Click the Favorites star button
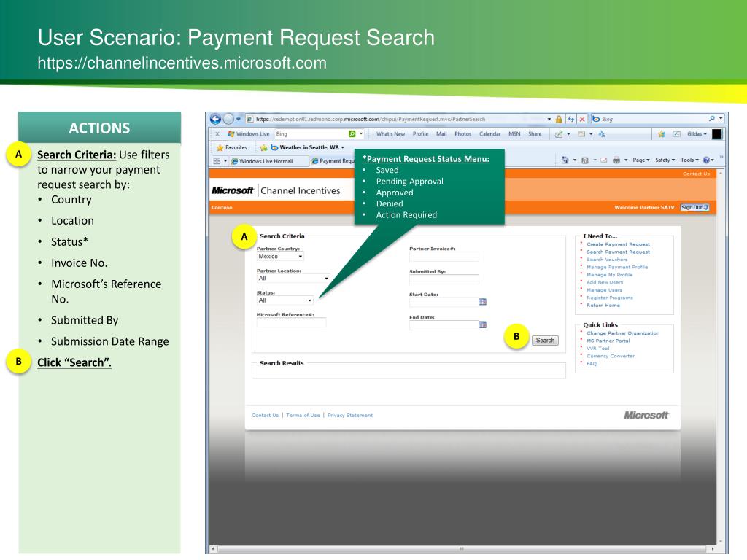This screenshot has width=747, height=560. coord(231,147)
